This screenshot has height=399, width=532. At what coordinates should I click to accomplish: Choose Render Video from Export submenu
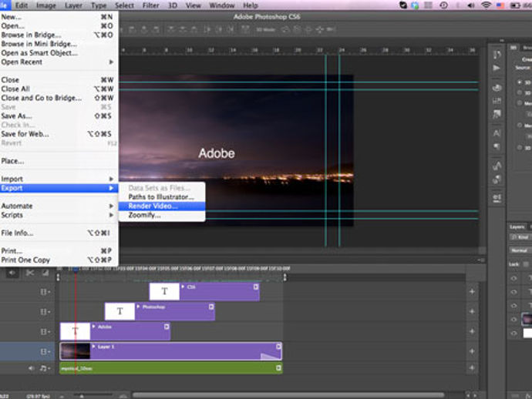[x=162, y=206]
